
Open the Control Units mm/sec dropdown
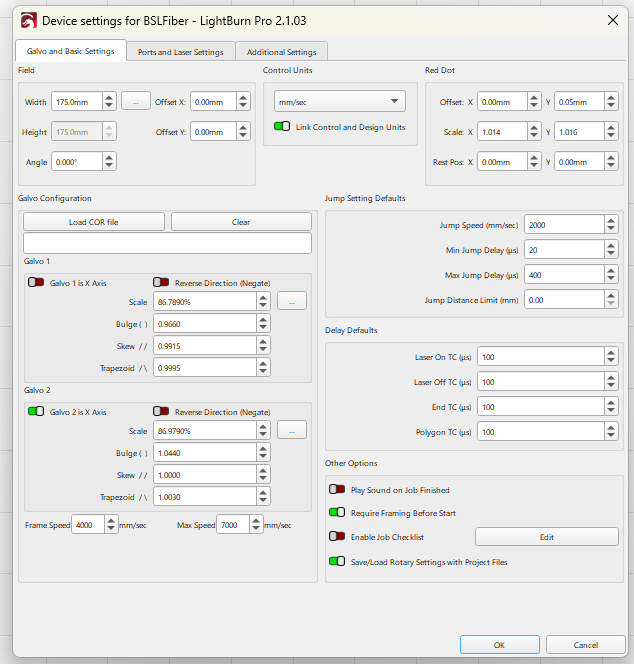click(340, 101)
